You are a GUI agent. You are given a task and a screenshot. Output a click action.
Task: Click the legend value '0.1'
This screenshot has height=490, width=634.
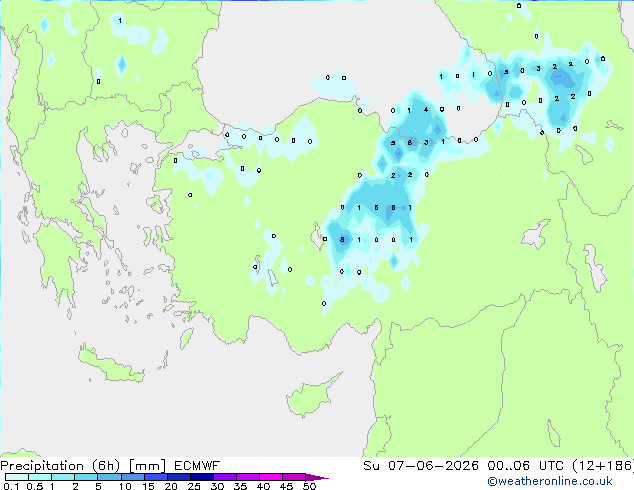11,486
